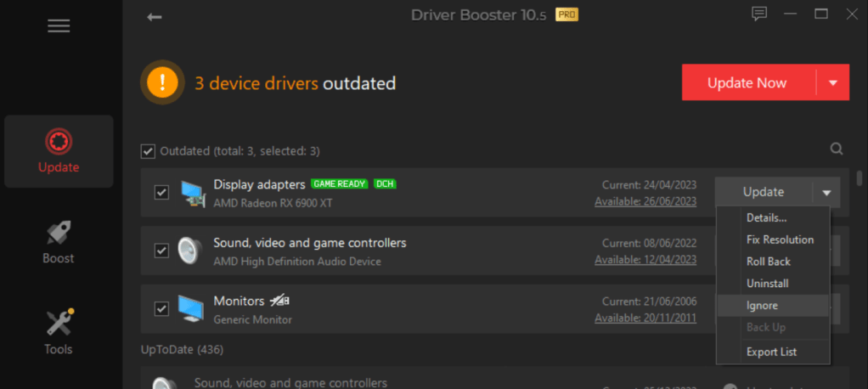Viewport: 868px width, 389px height.
Task: Open the Available: 26/06/2023 link
Action: pyautogui.click(x=645, y=201)
